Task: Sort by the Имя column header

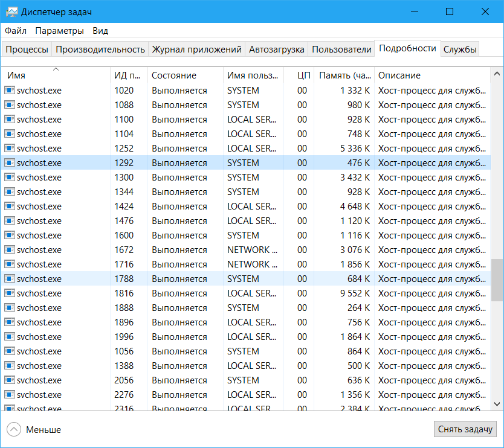Action: tap(56, 75)
